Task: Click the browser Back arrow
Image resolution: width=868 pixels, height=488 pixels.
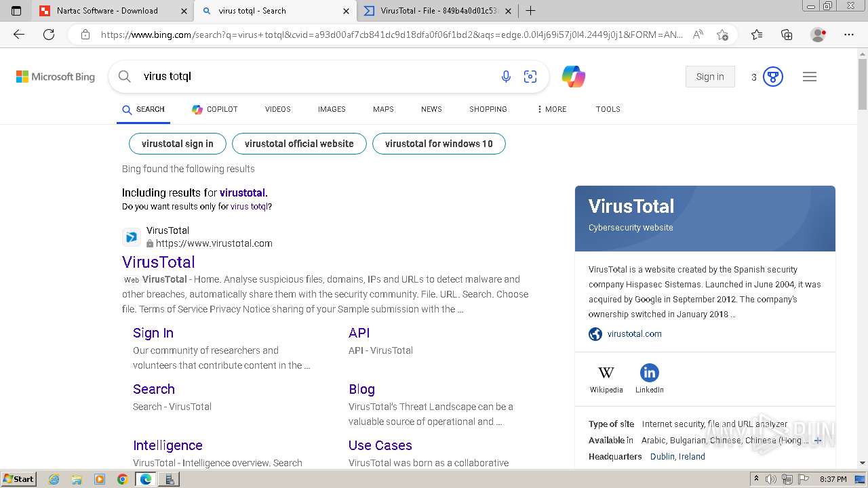Action: tap(19, 35)
